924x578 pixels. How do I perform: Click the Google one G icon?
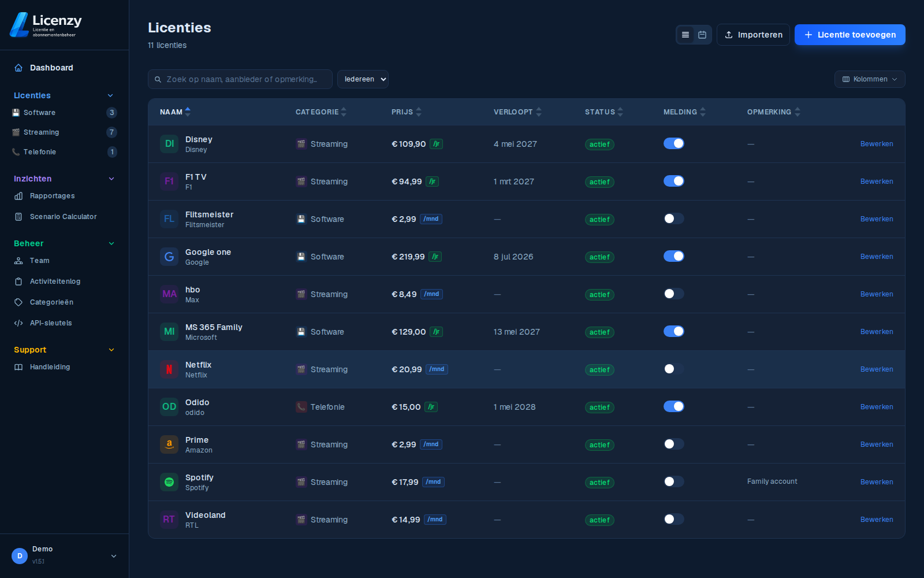click(169, 257)
